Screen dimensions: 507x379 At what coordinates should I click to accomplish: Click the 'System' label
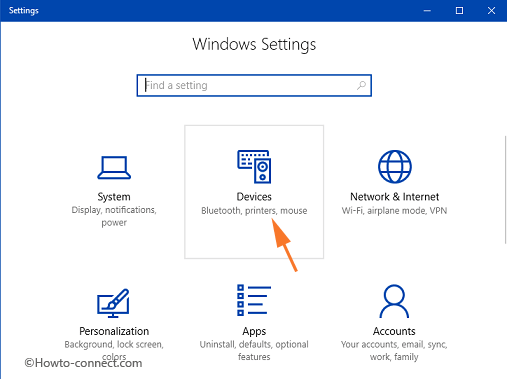[114, 197]
